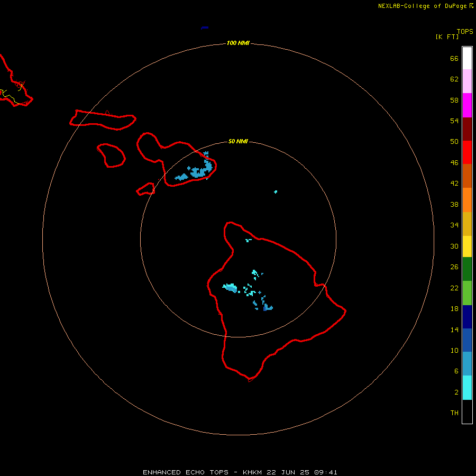Click the light green 22 K FT swatch
Image resolution: width=476 pixels, height=476 pixels.
pos(467,293)
